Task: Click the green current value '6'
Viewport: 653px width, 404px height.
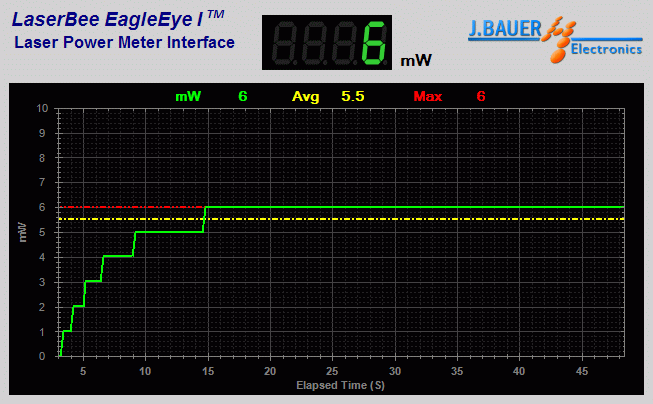Action: (243, 96)
